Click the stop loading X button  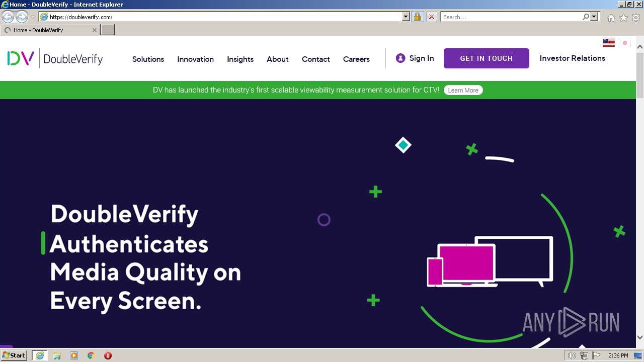tap(432, 17)
